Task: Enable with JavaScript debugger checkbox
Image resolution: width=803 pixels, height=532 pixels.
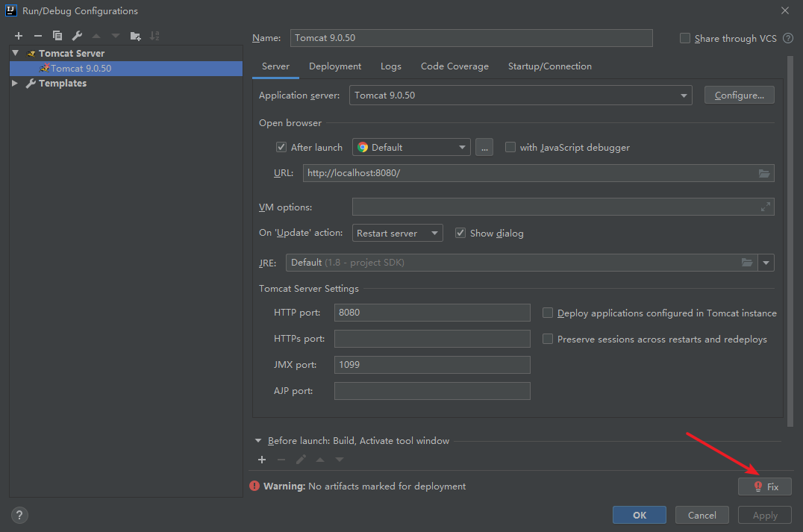Action: point(510,147)
